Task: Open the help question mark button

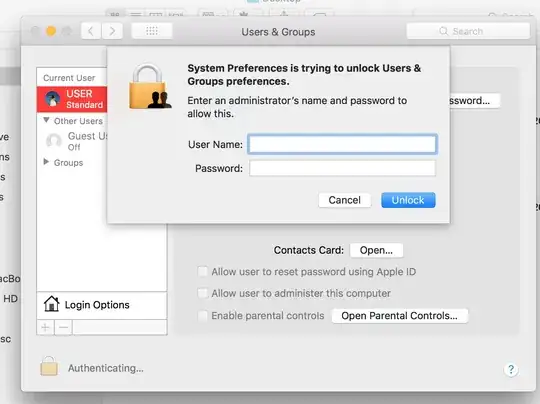Action: pos(511,370)
